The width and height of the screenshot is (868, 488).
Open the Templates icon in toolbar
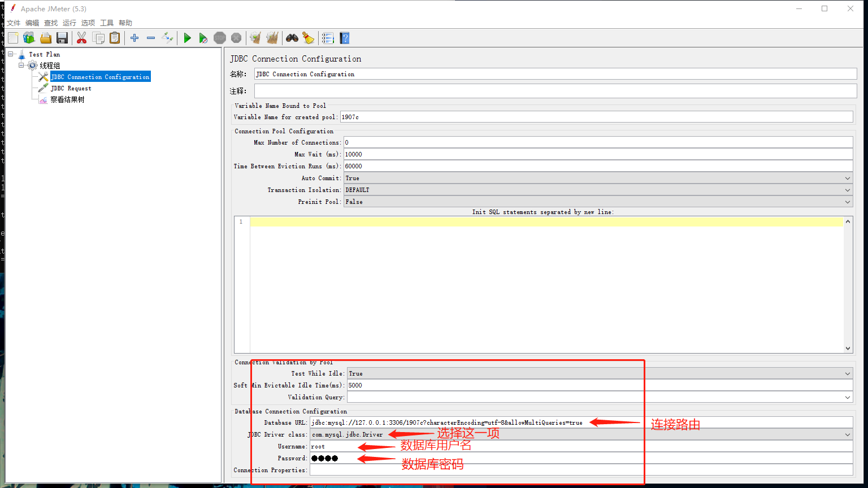pos(29,38)
